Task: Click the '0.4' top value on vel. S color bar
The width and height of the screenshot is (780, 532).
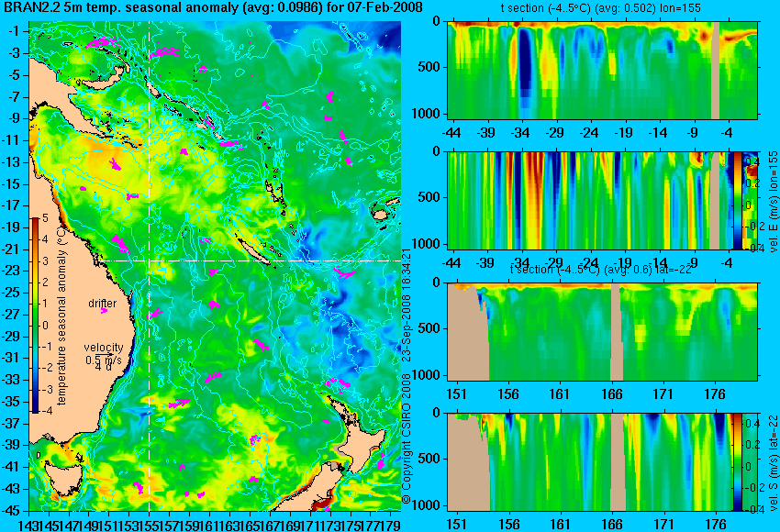Action: (752, 424)
